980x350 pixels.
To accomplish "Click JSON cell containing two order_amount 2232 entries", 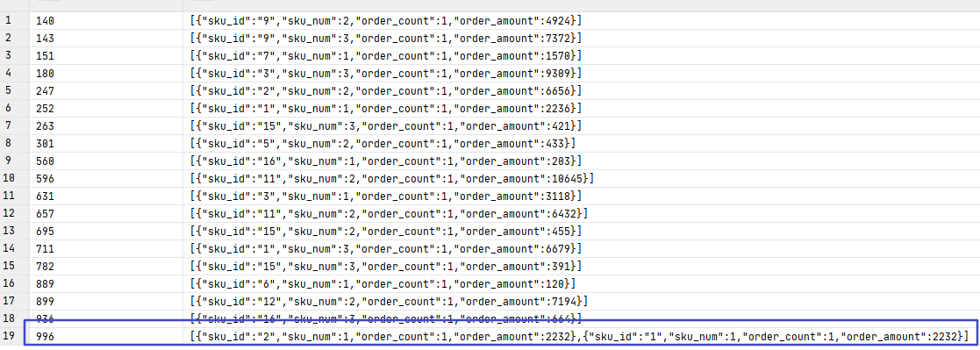I will coord(581,337).
